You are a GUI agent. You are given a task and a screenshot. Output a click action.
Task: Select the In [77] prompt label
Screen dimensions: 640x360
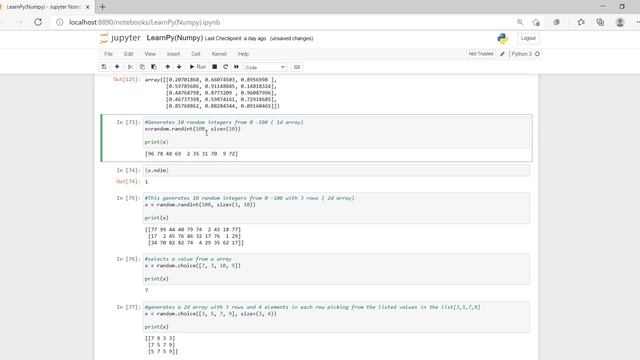[x=128, y=307]
